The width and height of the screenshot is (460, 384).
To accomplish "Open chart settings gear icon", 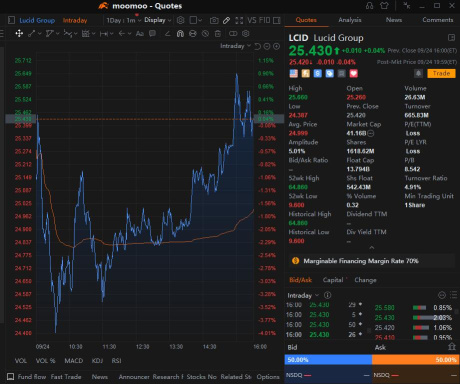I will [180, 20].
